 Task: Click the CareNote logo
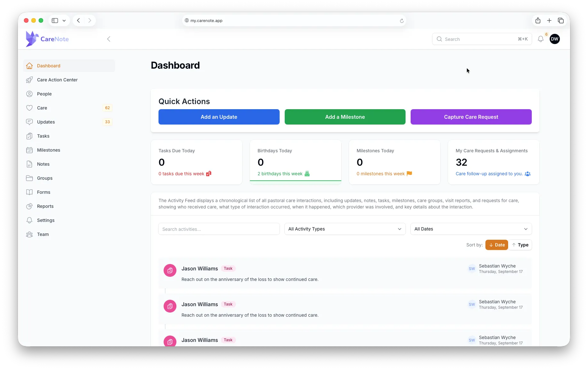pyautogui.click(x=47, y=39)
